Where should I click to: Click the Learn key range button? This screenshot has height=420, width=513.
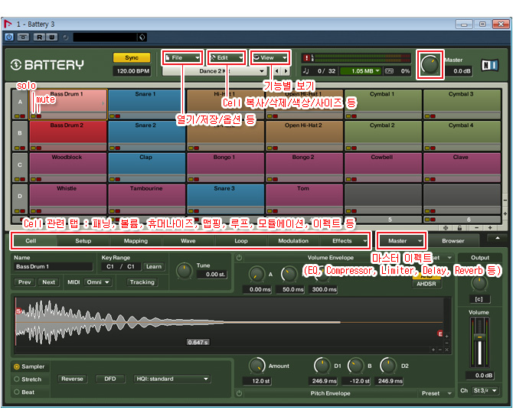pyautogui.click(x=154, y=266)
